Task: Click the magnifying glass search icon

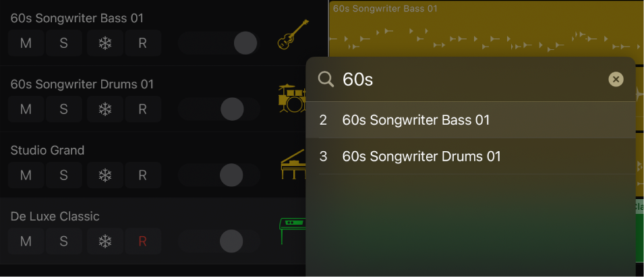Action: click(x=326, y=80)
